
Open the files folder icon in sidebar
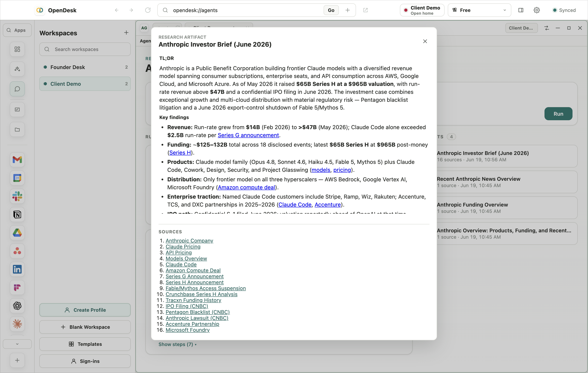[17, 130]
